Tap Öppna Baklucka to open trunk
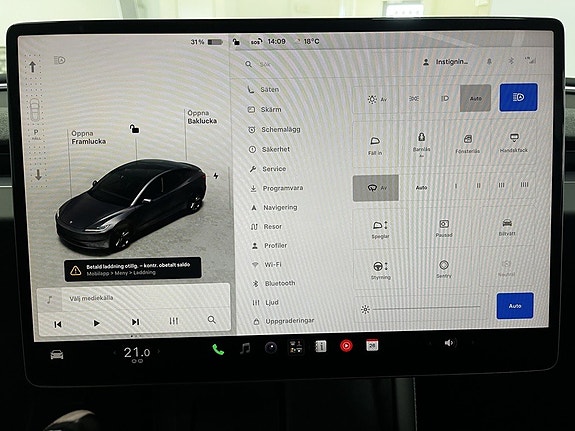This screenshot has width=575, height=431. pos(202,117)
